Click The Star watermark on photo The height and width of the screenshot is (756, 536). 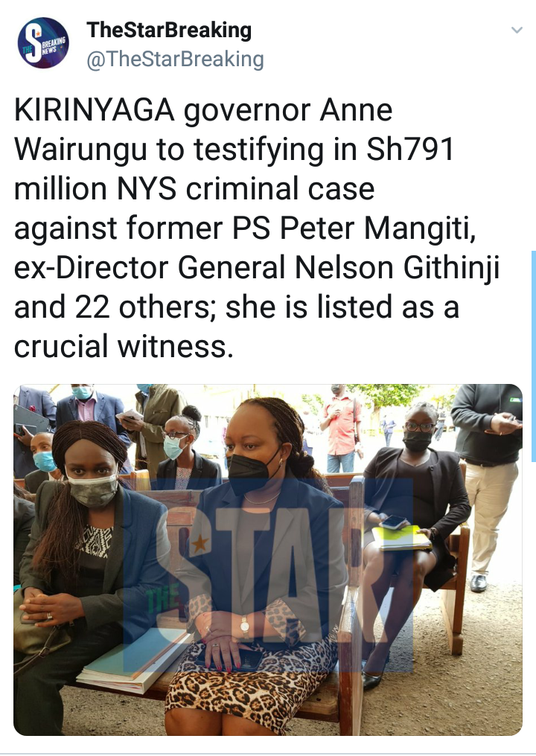(x=268, y=574)
